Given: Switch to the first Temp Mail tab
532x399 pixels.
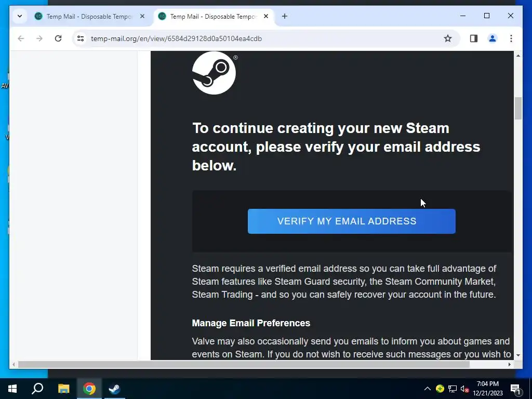Looking at the screenshot, I should (89, 16).
